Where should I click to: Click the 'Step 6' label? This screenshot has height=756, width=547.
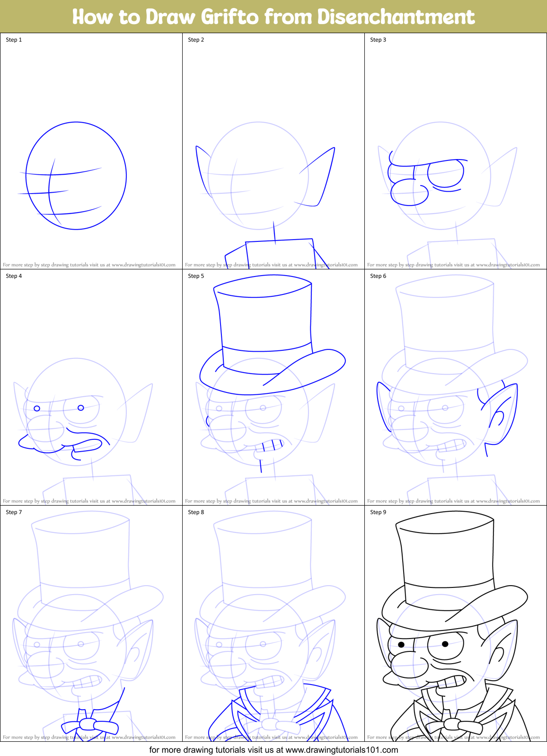coord(378,276)
